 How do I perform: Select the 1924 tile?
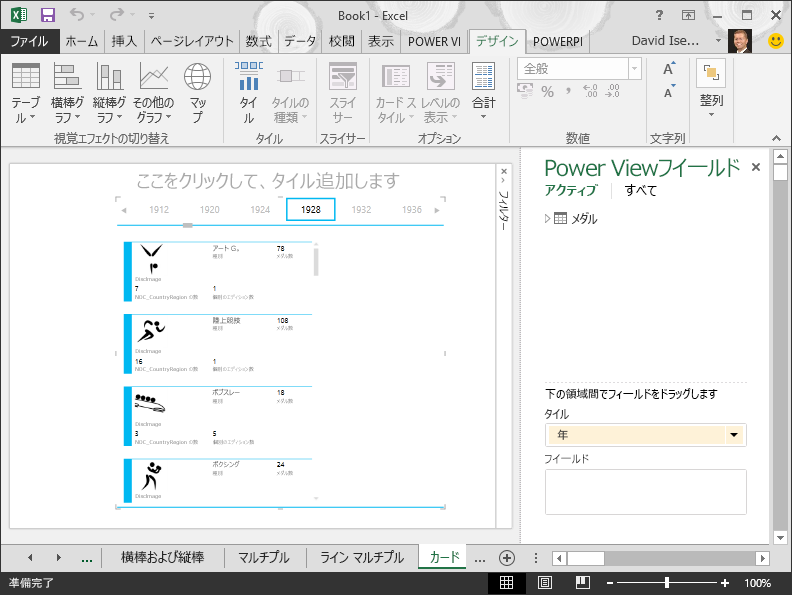(x=260, y=210)
